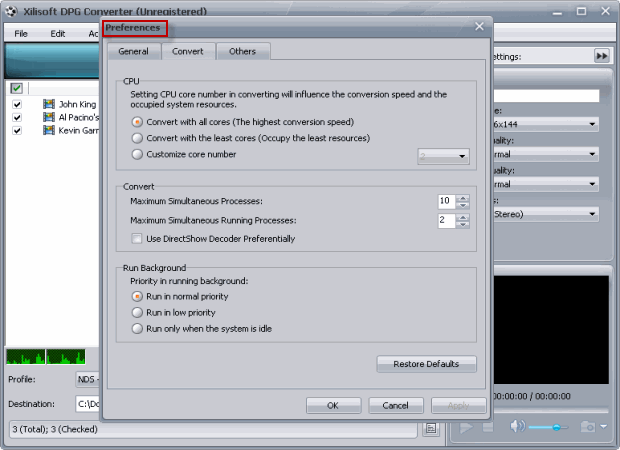Increase Maximum Simultaneous Running Processes value
Viewport: 620px width, 450px height.
pyautogui.click(x=463, y=217)
